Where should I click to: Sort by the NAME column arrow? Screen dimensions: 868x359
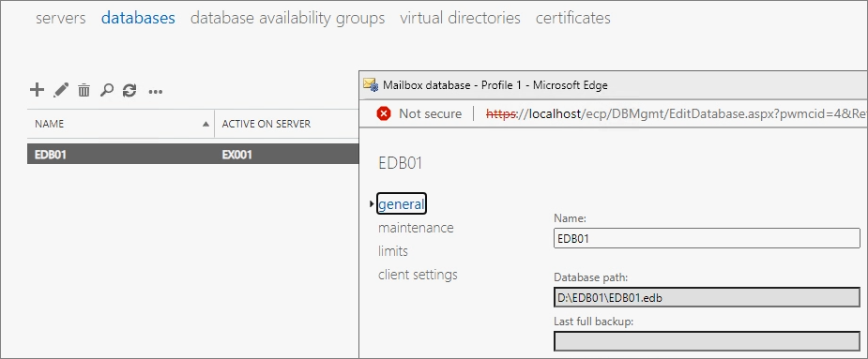[206, 124]
